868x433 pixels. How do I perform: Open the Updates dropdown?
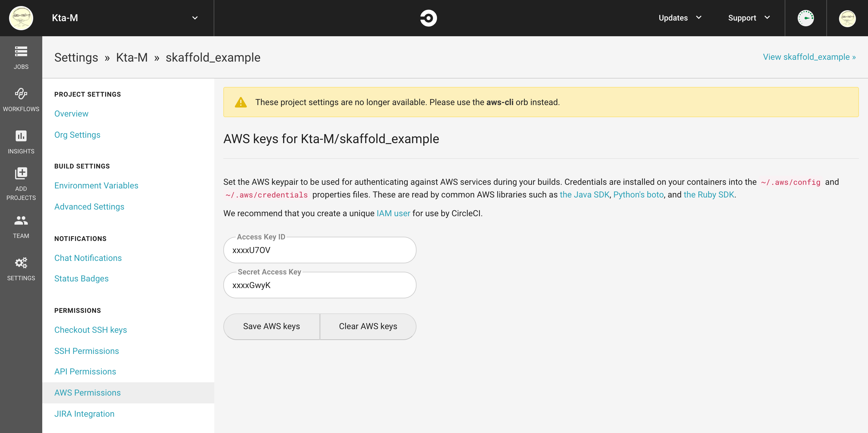coord(680,18)
